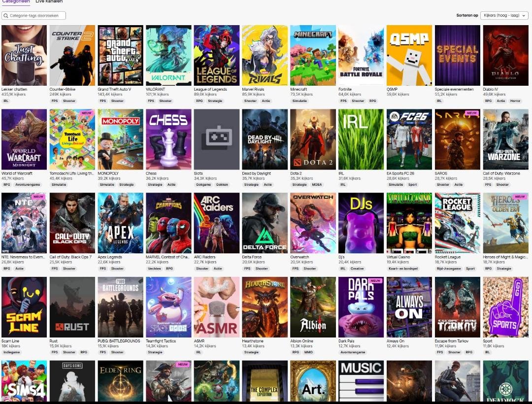Open the ARC Raiders cover art
Screen dimensions: 532x404
[217, 223]
